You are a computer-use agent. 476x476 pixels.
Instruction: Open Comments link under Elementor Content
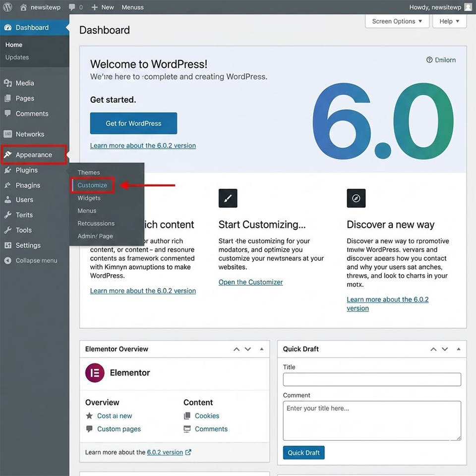[x=211, y=429]
